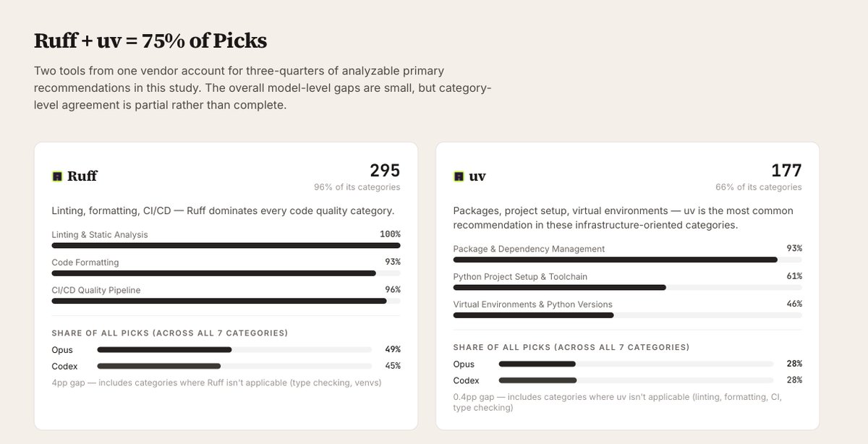Click Python Project Setup & Toolchain bar

tap(627, 287)
